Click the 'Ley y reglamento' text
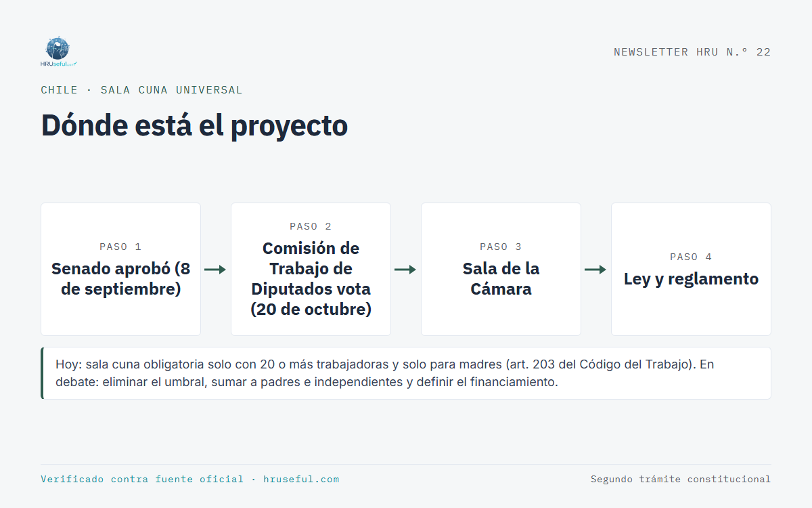This screenshot has height=508, width=812. click(691, 279)
